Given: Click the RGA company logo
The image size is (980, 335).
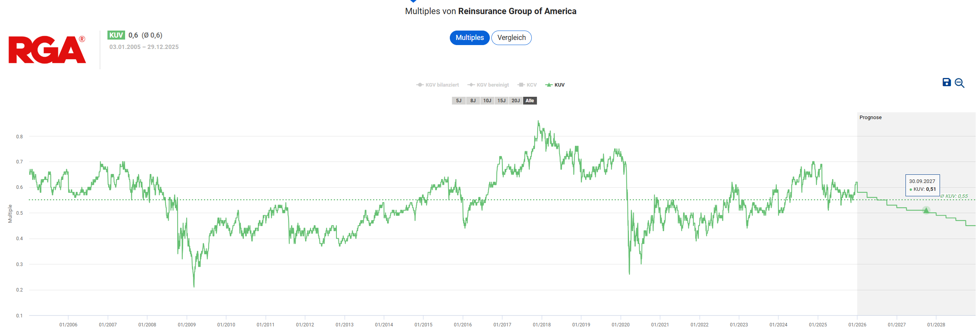Looking at the screenshot, I should [x=47, y=50].
